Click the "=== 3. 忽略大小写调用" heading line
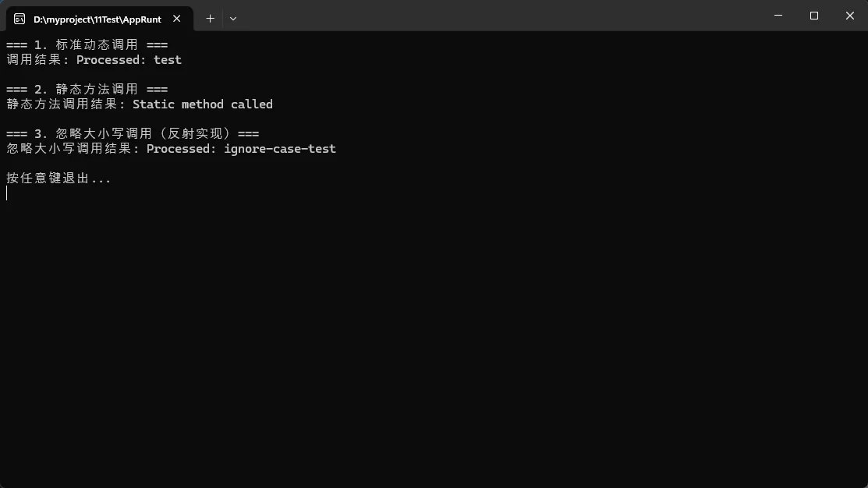 pos(133,134)
